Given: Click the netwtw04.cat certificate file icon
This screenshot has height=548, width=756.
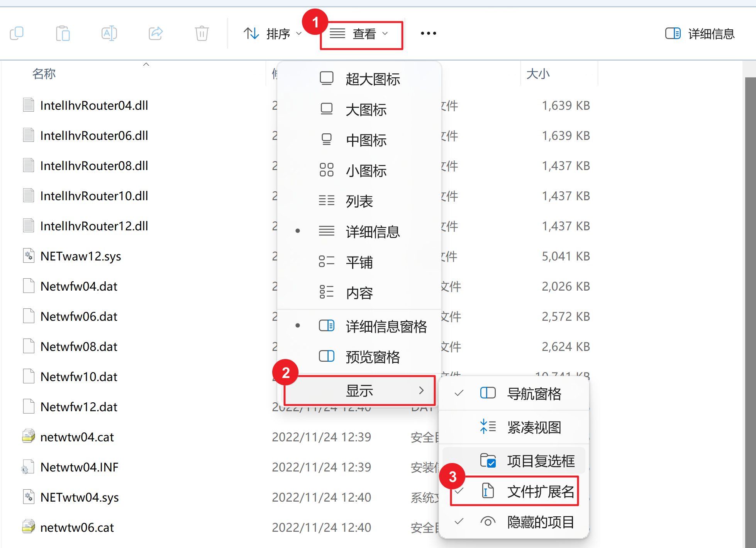Looking at the screenshot, I should tap(29, 437).
